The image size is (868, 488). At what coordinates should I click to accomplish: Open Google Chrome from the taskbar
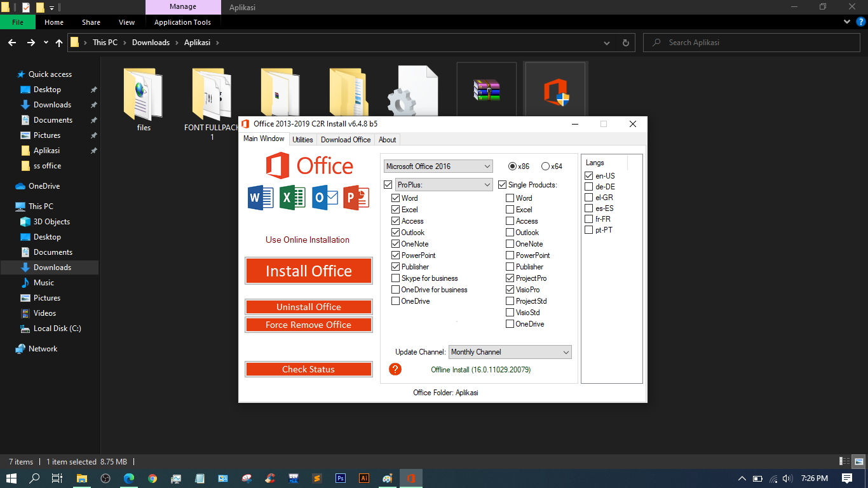pyautogui.click(x=153, y=478)
